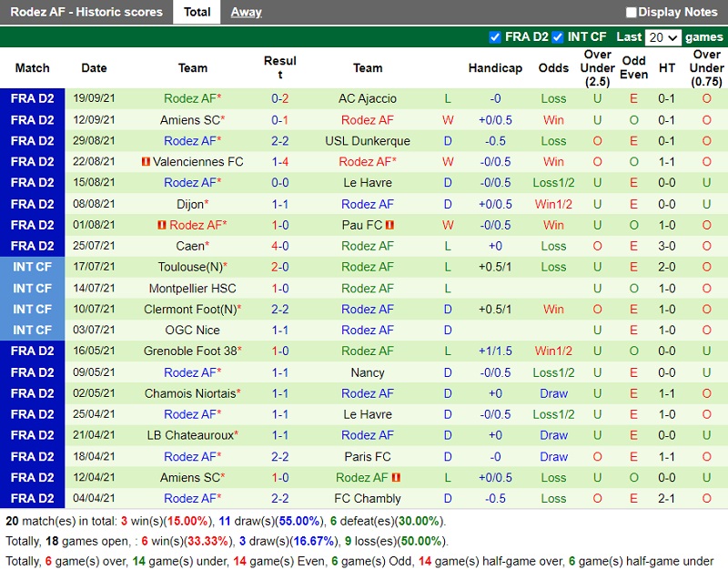Open the AC Ajaccio team link
The height and width of the screenshot is (570, 728).
pyautogui.click(x=368, y=98)
